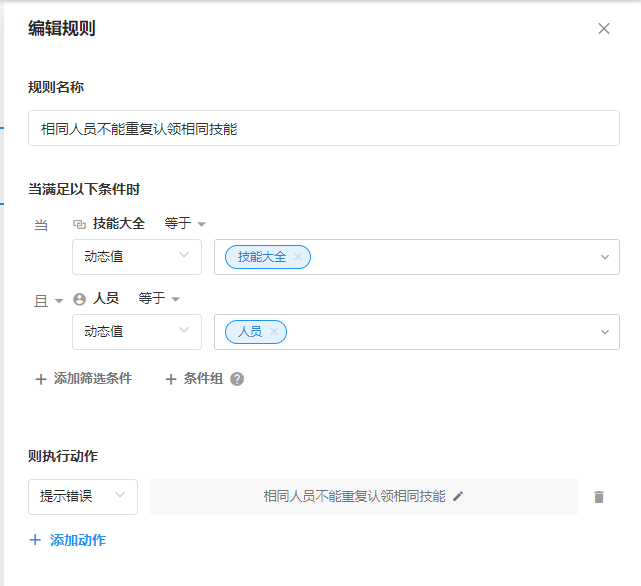Close the 编辑规则 dialog

[x=604, y=29]
